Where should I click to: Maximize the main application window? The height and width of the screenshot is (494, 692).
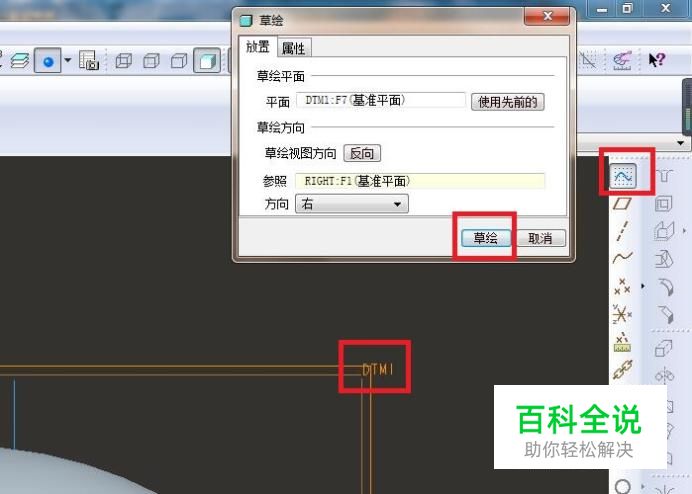coord(627,8)
